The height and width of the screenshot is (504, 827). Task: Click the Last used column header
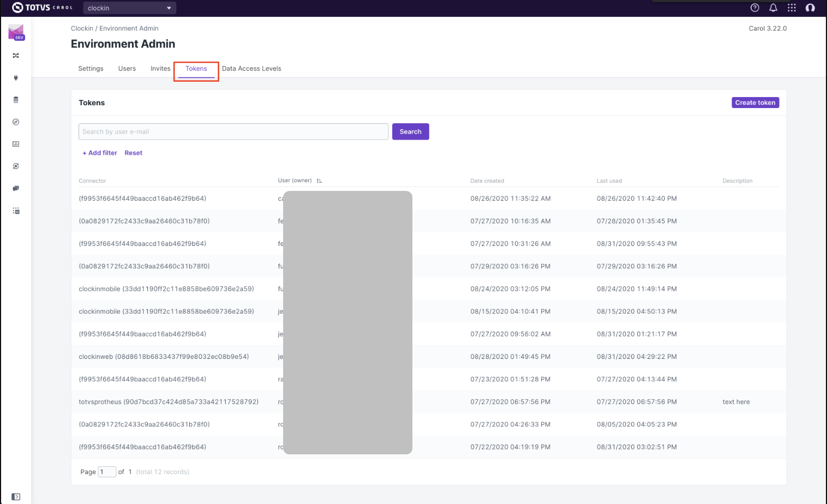[609, 181]
